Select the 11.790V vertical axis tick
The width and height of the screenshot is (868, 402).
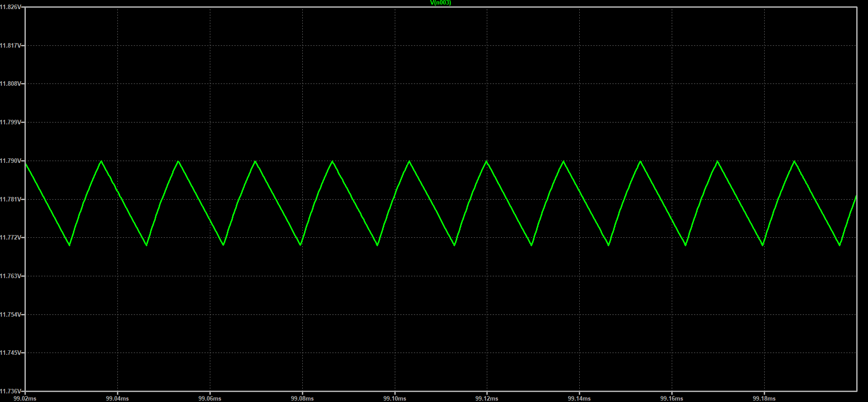point(10,161)
